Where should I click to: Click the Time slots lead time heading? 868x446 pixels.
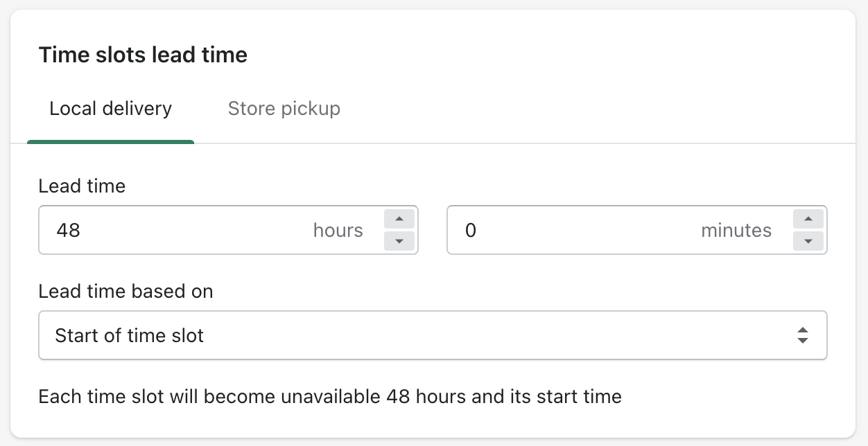pos(143,55)
